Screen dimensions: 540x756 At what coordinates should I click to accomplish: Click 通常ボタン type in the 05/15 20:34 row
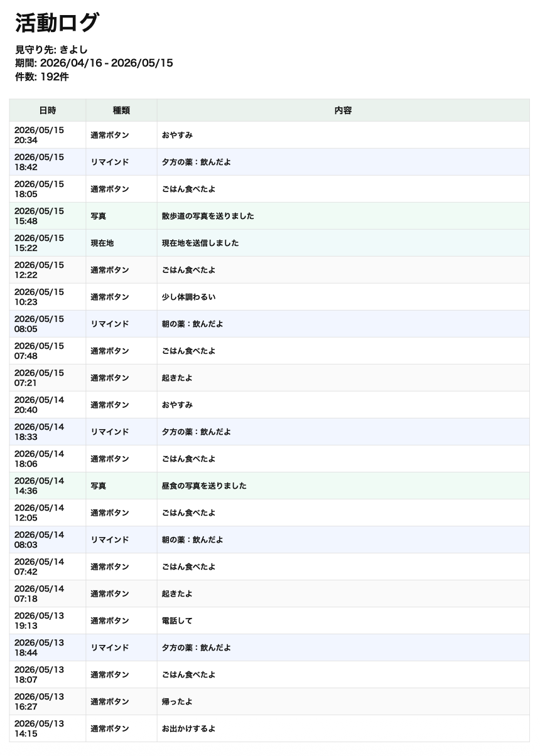click(110, 135)
